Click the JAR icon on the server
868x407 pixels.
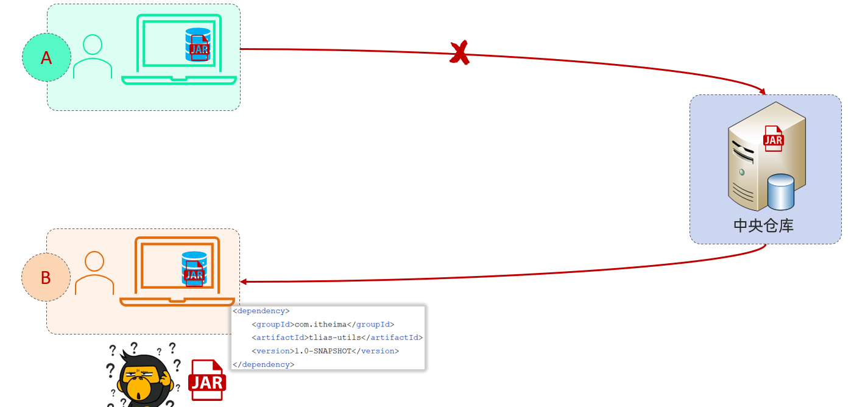(x=773, y=138)
